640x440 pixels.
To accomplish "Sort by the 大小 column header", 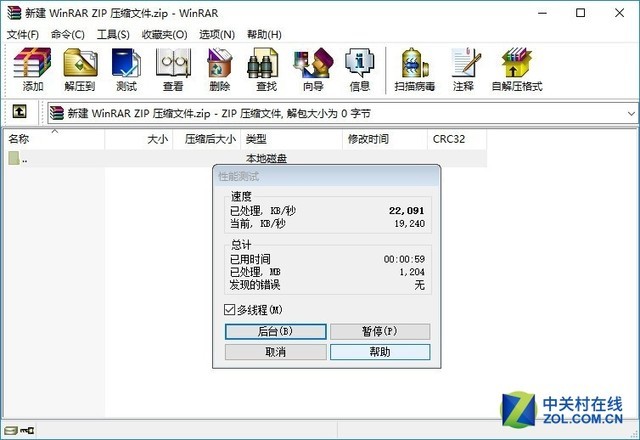I will (x=139, y=139).
